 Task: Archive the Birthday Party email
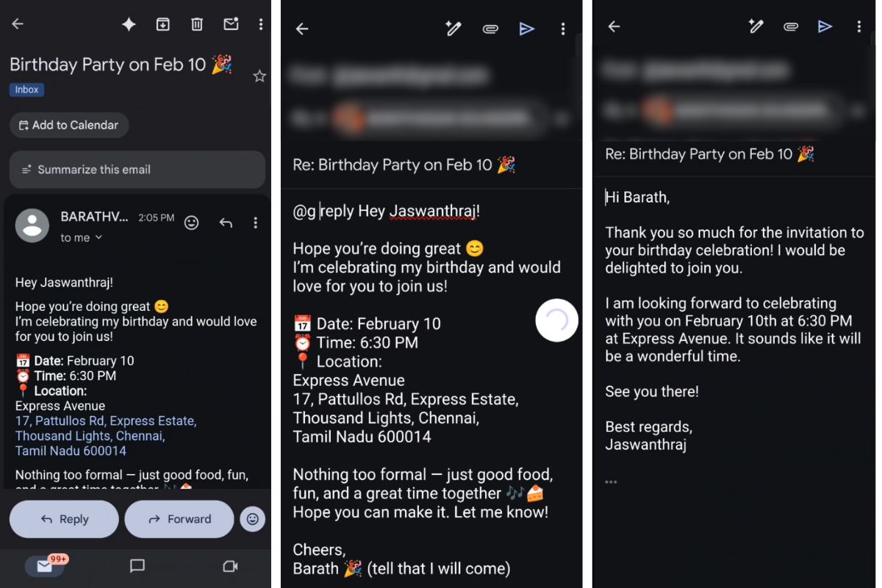click(x=163, y=24)
